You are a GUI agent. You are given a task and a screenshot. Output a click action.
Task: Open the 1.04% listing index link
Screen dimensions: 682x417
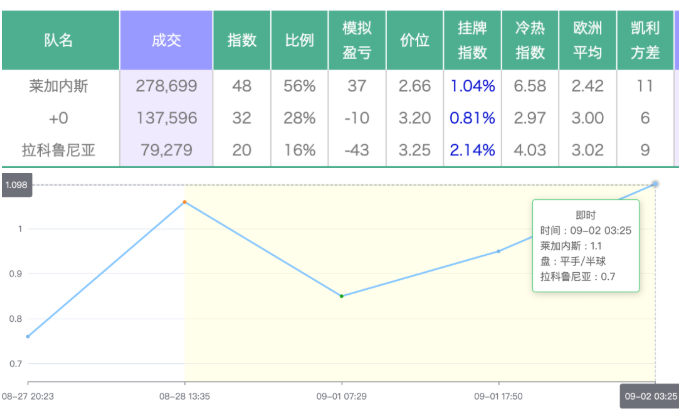click(472, 86)
